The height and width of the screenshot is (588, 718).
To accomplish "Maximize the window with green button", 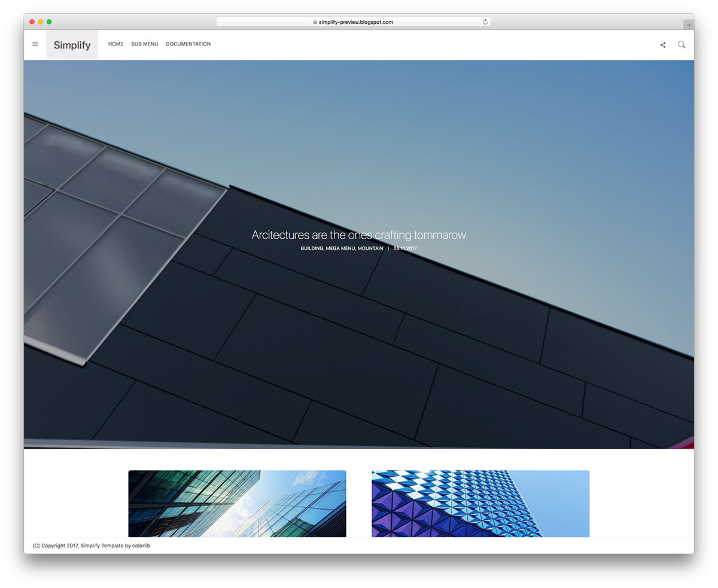I will coord(49,22).
